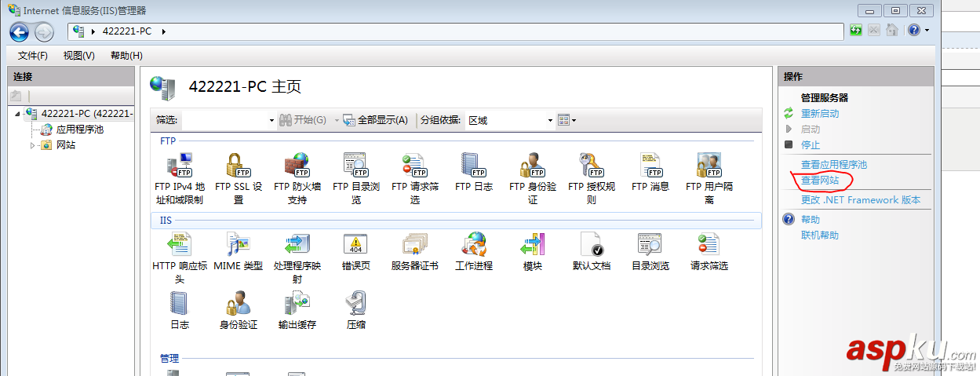Click the refresh page toolbar icon

(x=857, y=31)
